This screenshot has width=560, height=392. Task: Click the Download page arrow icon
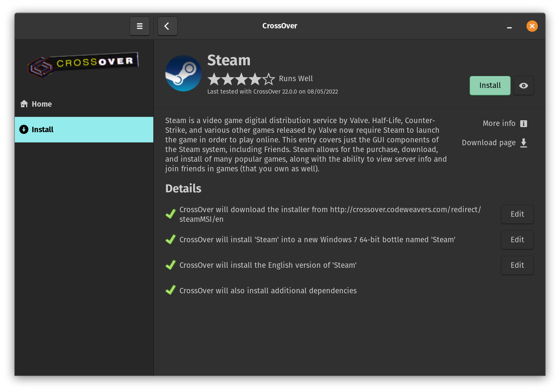[x=524, y=143]
